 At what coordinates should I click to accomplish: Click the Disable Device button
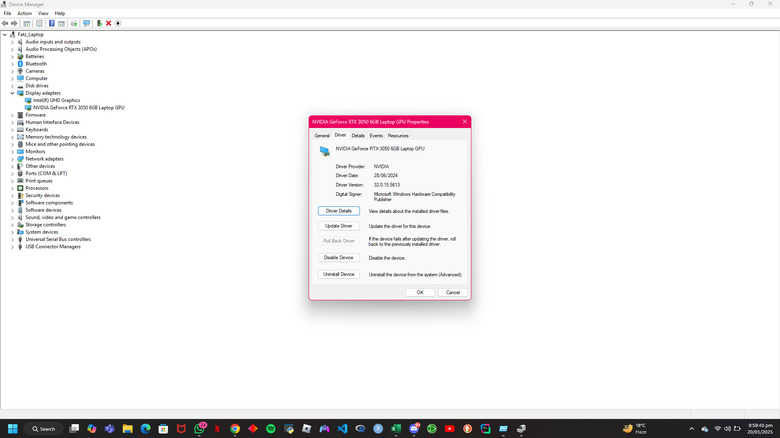339,258
